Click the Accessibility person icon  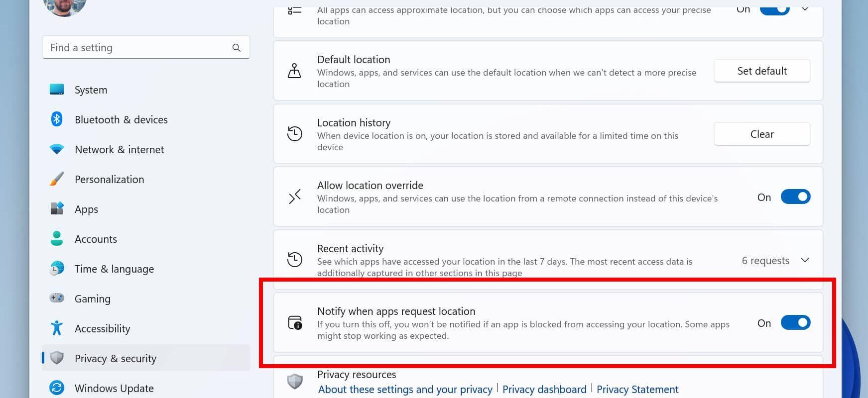56,328
